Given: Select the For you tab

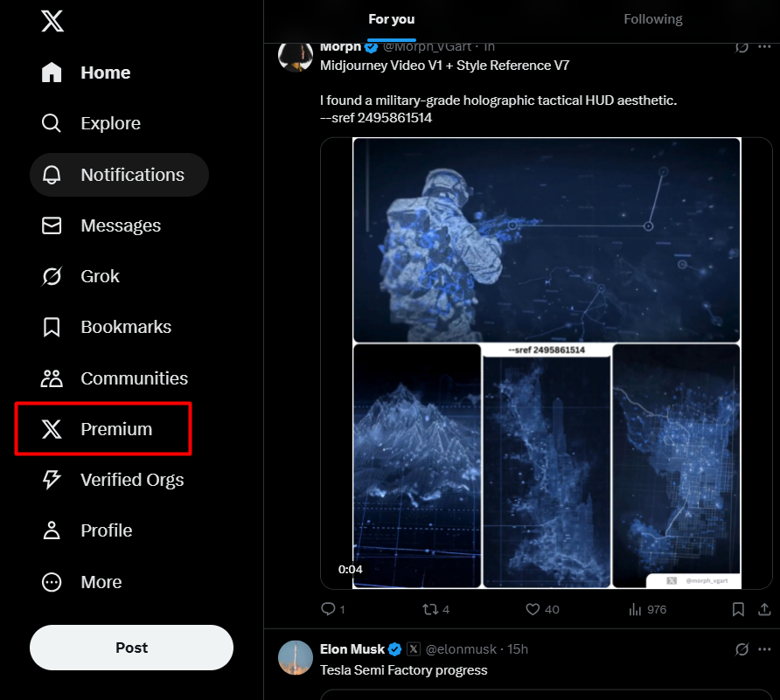Looking at the screenshot, I should coord(392,19).
